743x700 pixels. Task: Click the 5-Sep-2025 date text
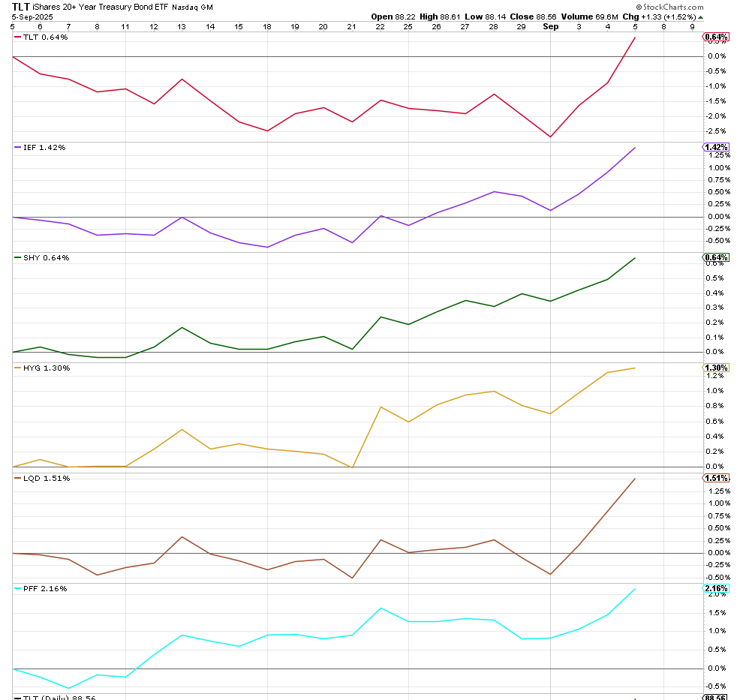pyautogui.click(x=34, y=17)
